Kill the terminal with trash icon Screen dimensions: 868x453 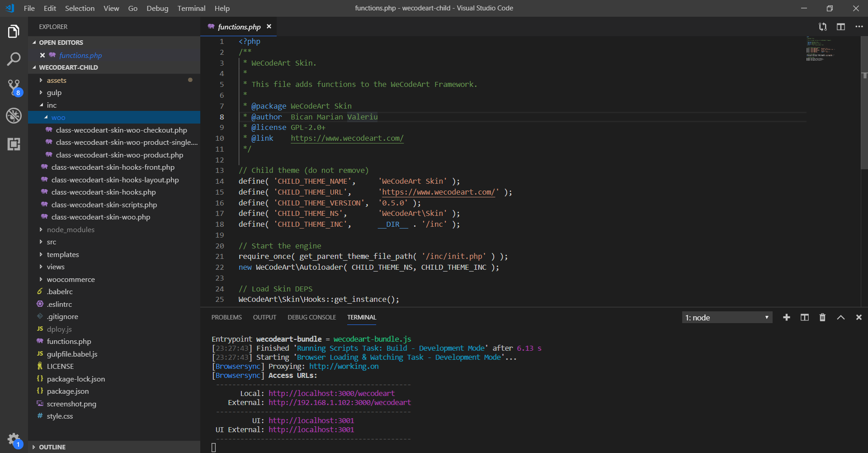[x=822, y=318]
